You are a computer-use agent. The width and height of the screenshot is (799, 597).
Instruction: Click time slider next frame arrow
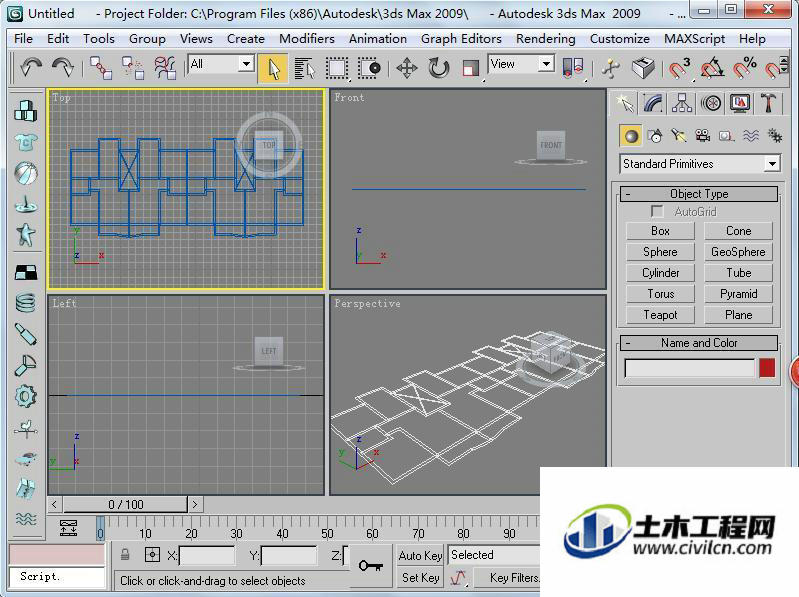click(x=195, y=504)
